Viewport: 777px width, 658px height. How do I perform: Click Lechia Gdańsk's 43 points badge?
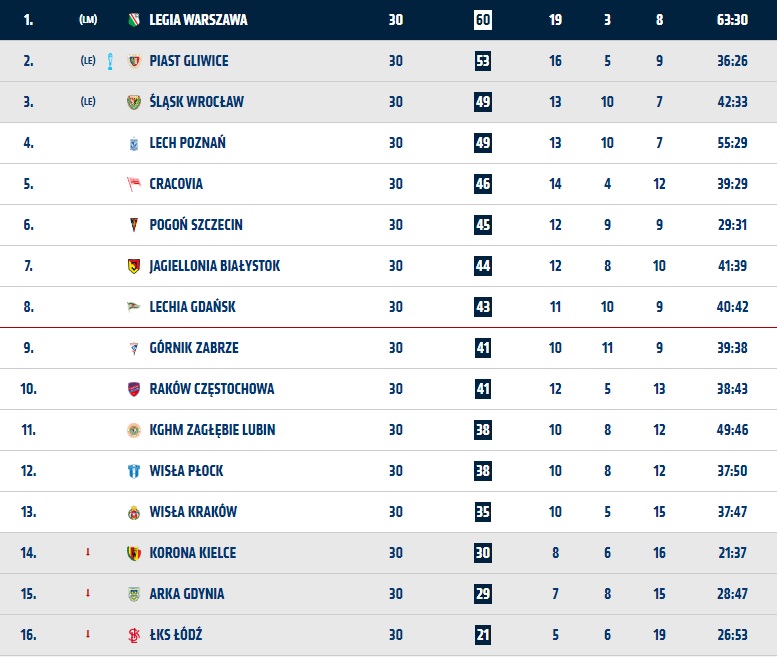[x=483, y=307]
